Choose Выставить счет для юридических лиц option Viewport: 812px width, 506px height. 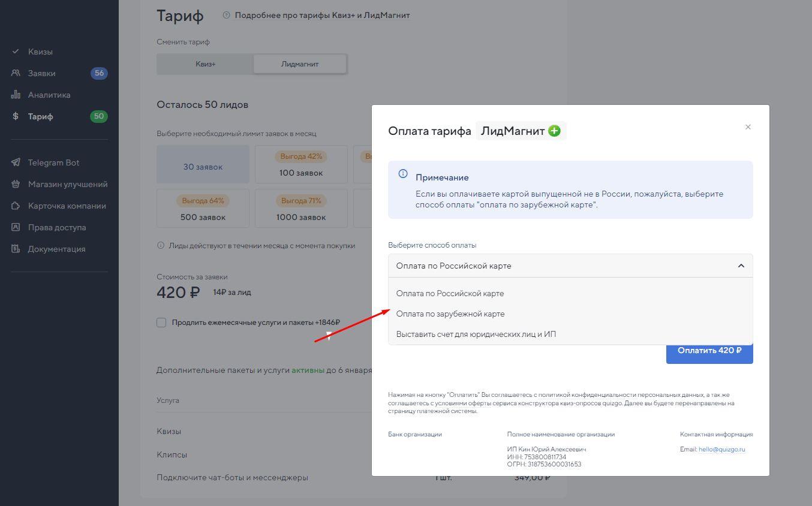570,334
